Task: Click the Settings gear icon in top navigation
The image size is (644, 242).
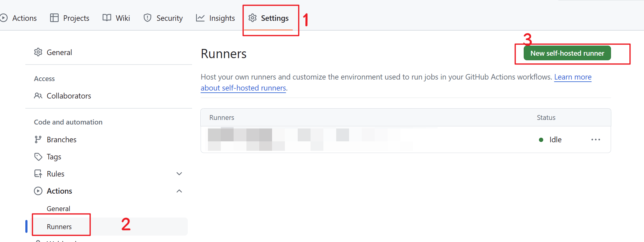Action: tap(252, 18)
